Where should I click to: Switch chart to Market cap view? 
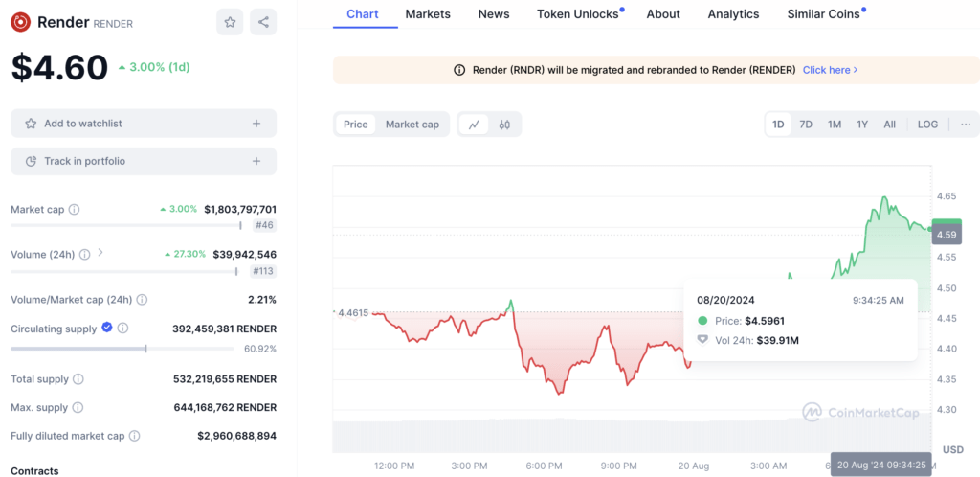click(x=412, y=125)
